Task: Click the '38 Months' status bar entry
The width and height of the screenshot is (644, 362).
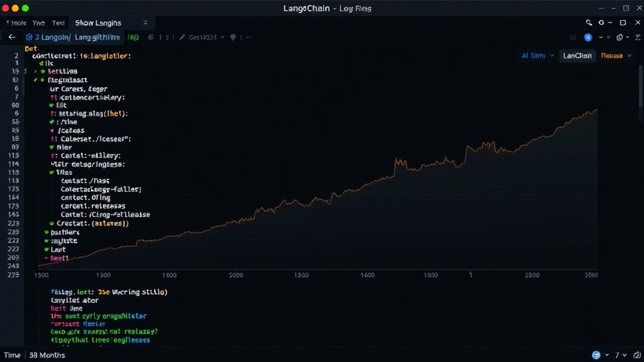Action: (x=47, y=356)
